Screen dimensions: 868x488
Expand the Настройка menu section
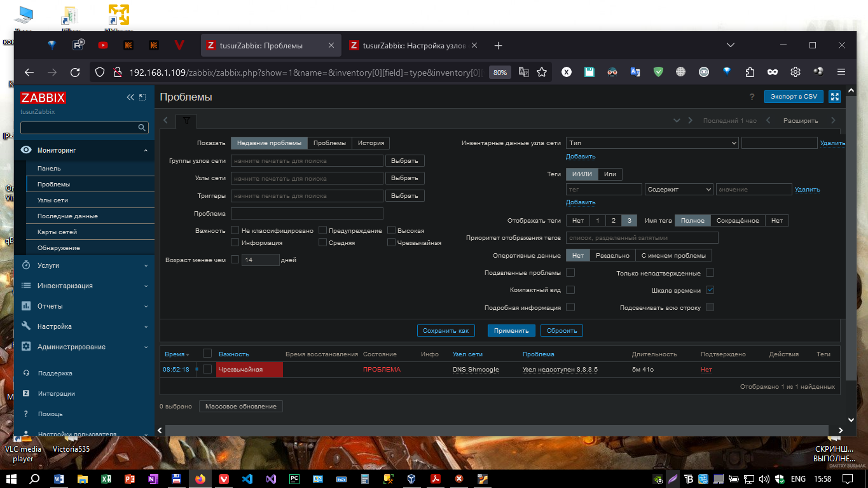84,326
